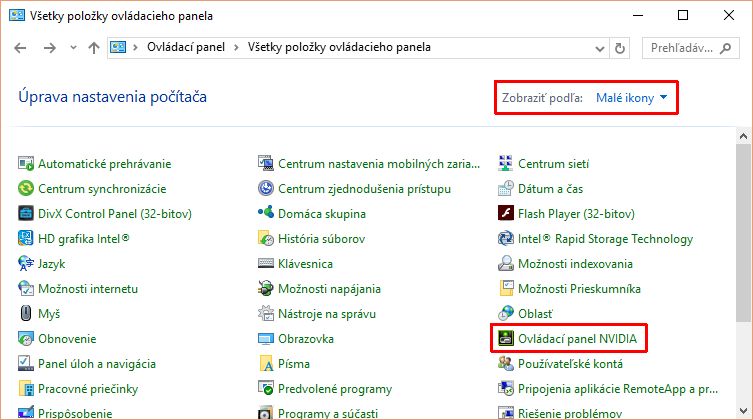Click the Forward navigation arrow
753x420 pixels.
(x=49, y=48)
